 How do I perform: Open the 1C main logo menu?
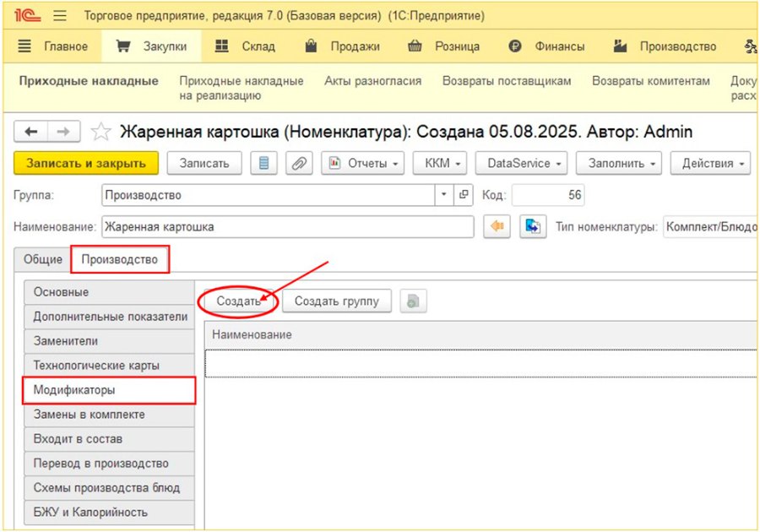pyautogui.click(x=27, y=15)
